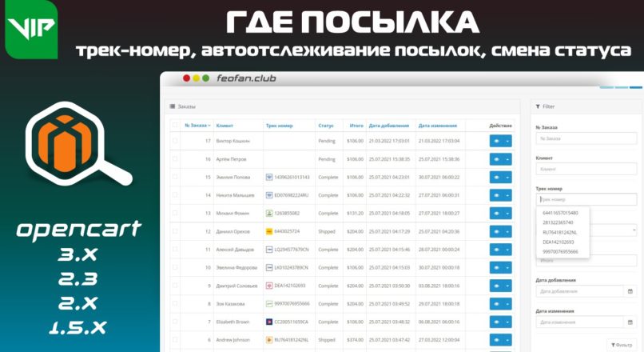Open calendar for Дата добавления filter

coord(630,291)
